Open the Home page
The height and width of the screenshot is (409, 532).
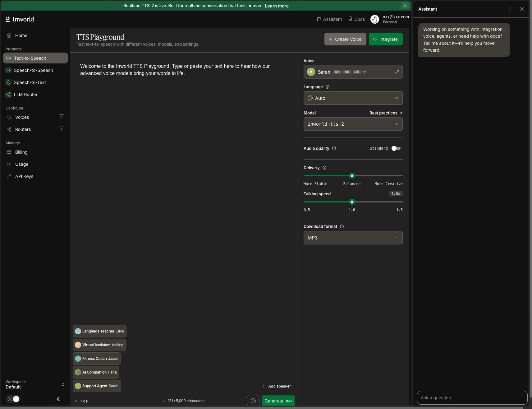point(35,35)
